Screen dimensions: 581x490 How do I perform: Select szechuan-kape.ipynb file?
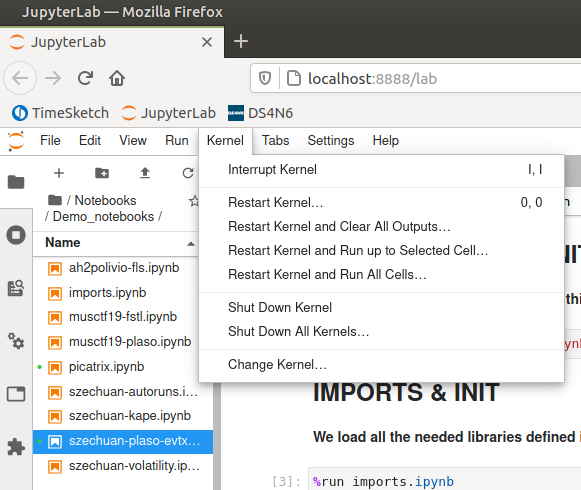point(124,416)
